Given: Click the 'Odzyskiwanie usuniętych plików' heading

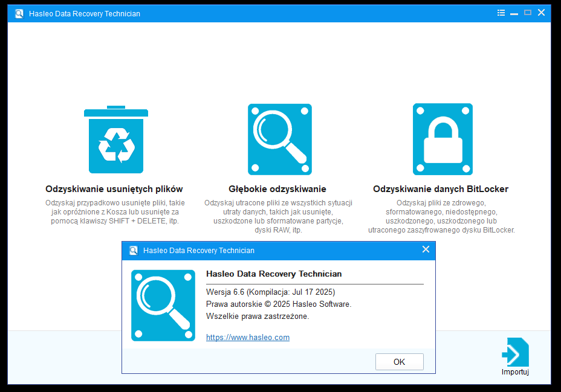Looking at the screenshot, I should tap(114, 189).
